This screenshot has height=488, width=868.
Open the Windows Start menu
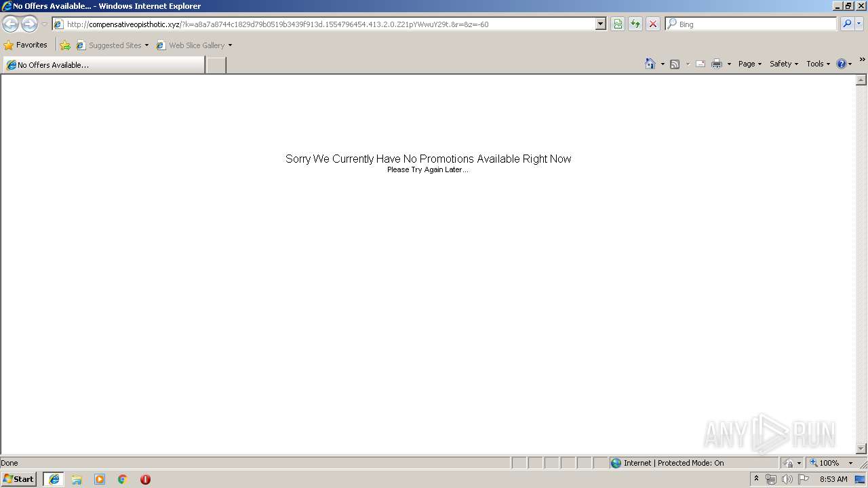[18, 479]
